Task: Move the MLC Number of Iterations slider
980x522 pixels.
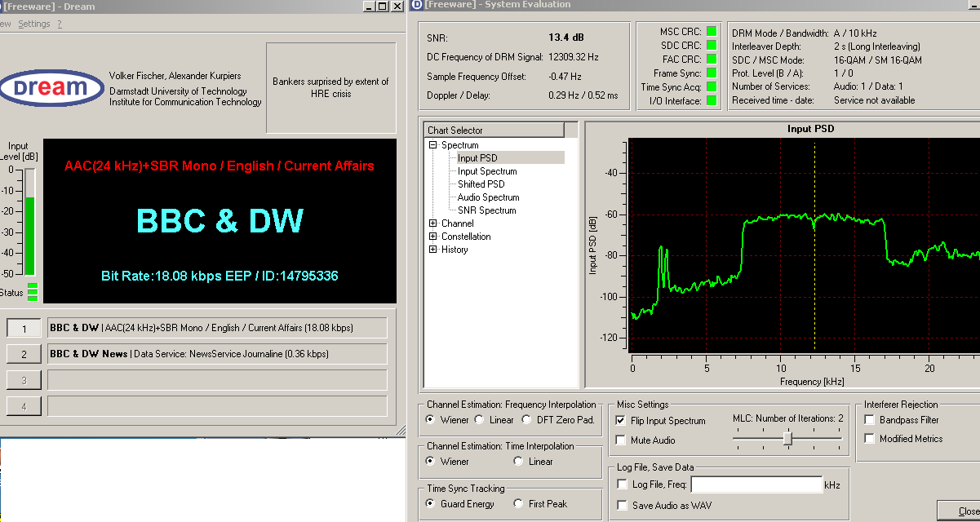Action: [x=787, y=438]
